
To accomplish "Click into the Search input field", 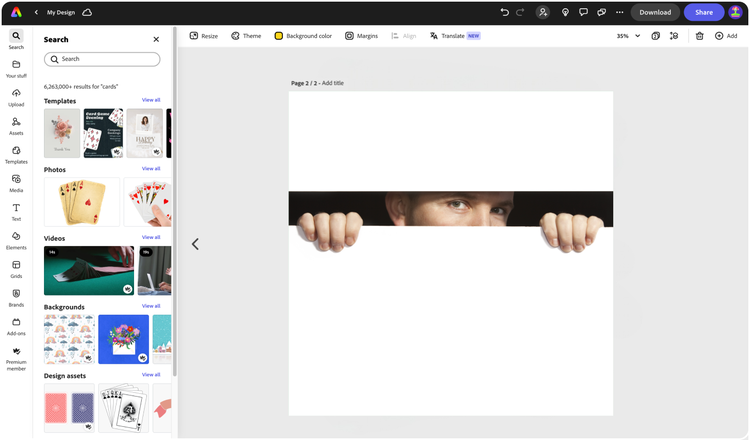I will tap(102, 59).
